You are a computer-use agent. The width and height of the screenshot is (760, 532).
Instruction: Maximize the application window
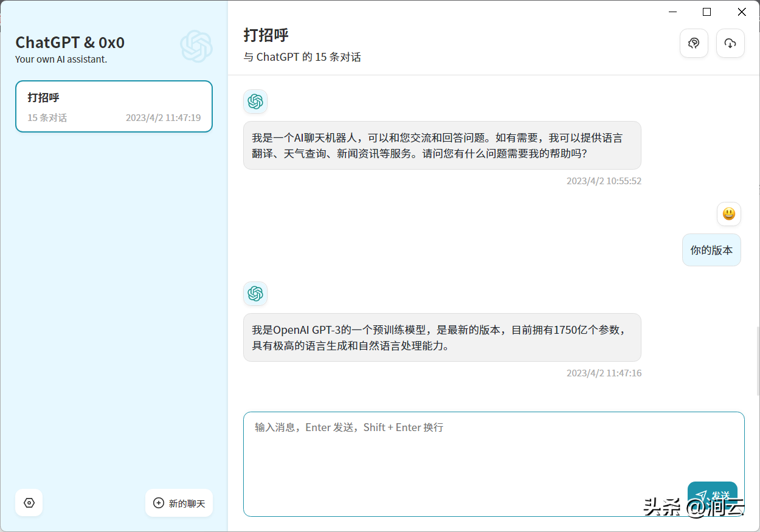pyautogui.click(x=706, y=12)
